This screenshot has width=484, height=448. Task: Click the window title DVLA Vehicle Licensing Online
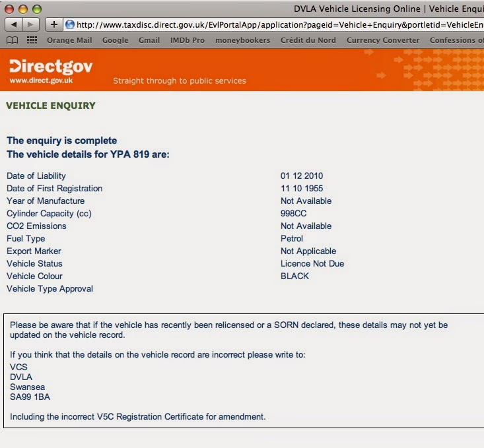[x=389, y=9]
